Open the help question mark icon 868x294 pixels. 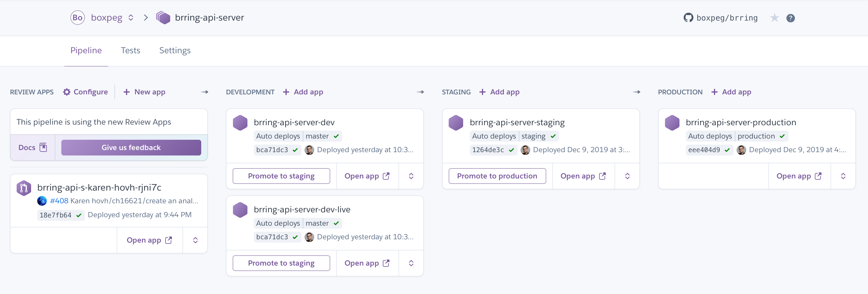pos(790,18)
